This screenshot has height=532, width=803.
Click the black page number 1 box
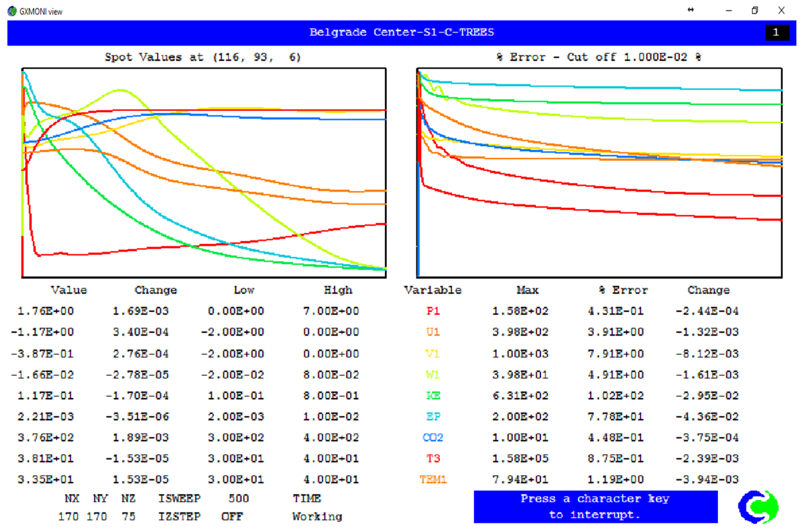coord(777,33)
